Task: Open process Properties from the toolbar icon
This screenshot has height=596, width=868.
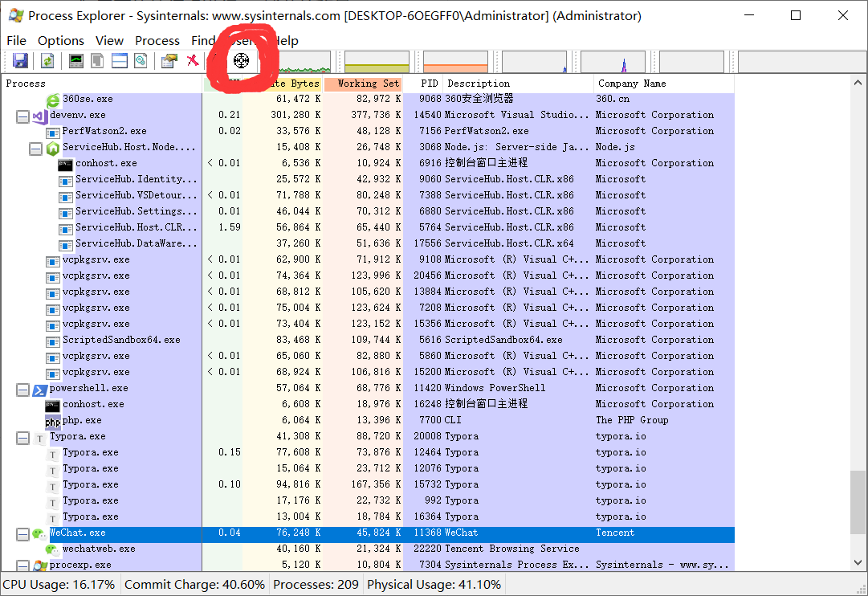Action: point(169,60)
